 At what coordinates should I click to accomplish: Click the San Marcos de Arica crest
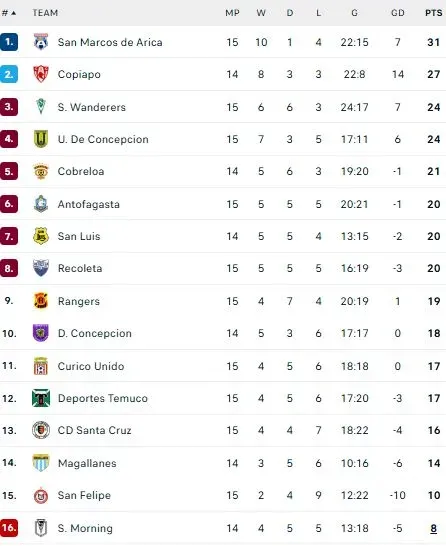click(41, 42)
